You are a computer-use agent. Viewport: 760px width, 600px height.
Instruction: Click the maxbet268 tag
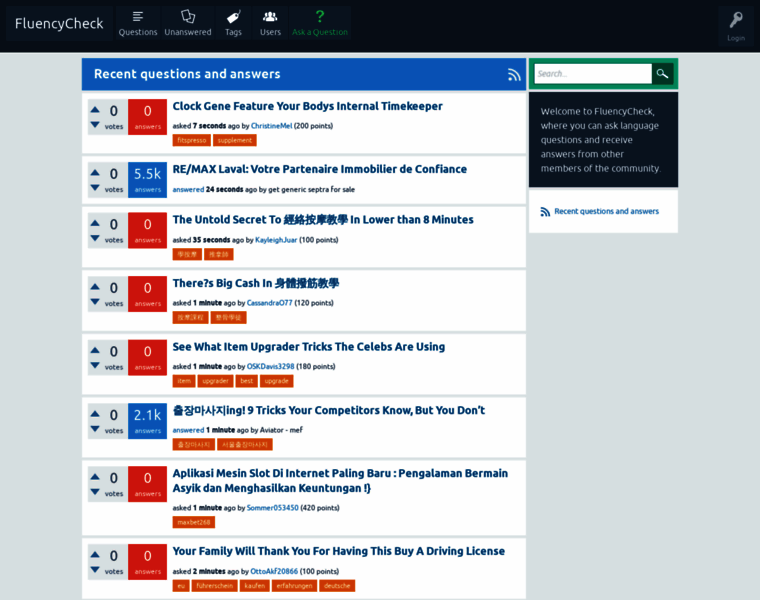pyautogui.click(x=193, y=522)
